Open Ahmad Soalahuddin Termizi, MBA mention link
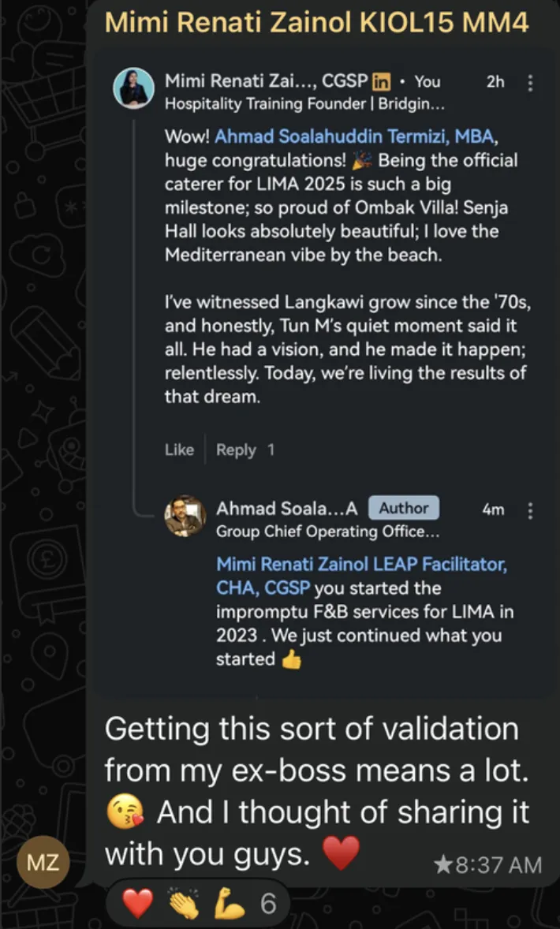The height and width of the screenshot is (929, 560). [354, 136]
